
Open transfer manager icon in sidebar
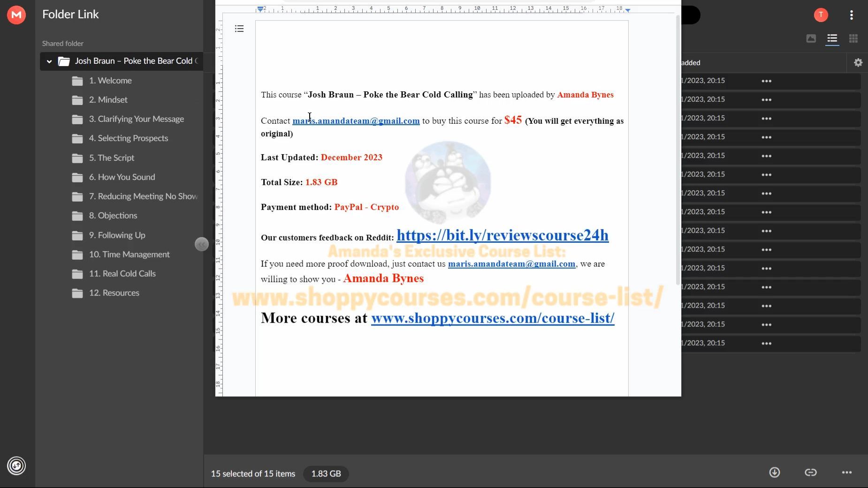(x=16, y=465)
